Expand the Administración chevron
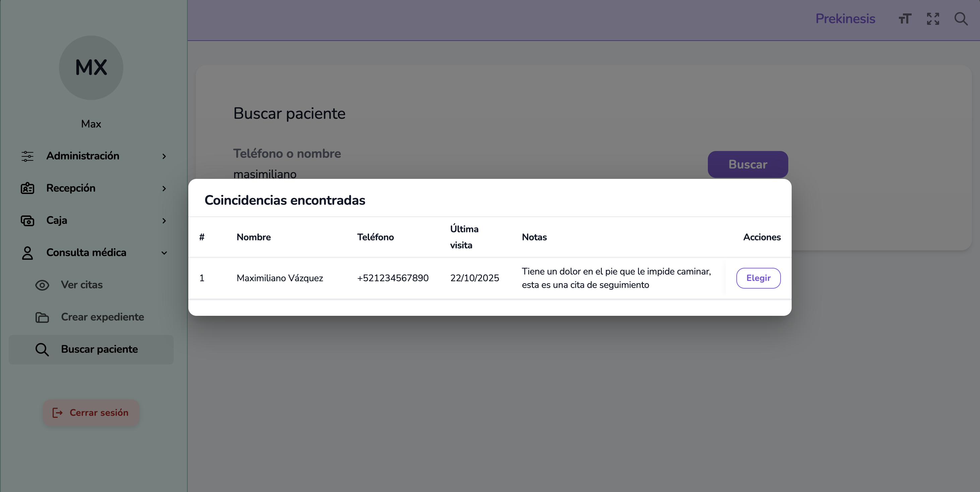 pos(164,156)
